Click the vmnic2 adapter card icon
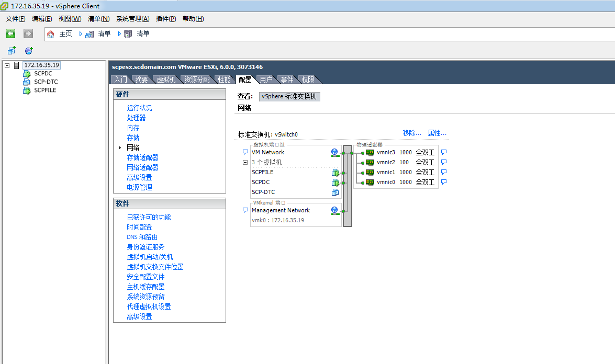 click(x=370, y=162)
